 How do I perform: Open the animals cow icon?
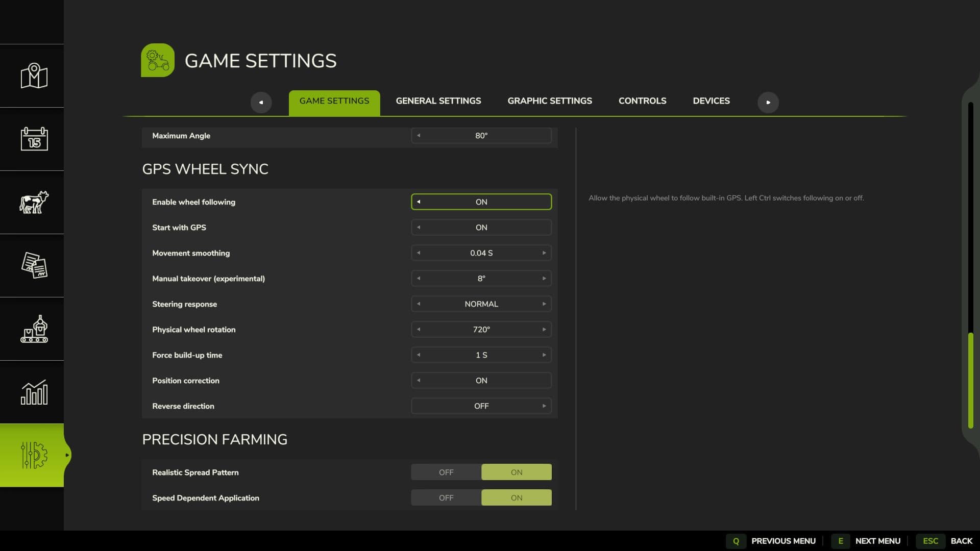coord(34,202)
